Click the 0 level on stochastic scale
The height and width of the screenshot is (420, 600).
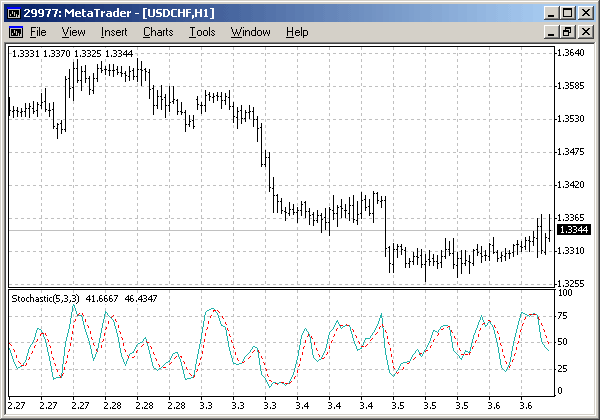pyautogui.click(x=560, y=391)
